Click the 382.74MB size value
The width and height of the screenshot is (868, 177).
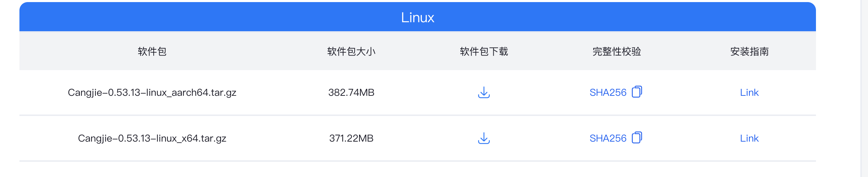click(x=351, y=92)
